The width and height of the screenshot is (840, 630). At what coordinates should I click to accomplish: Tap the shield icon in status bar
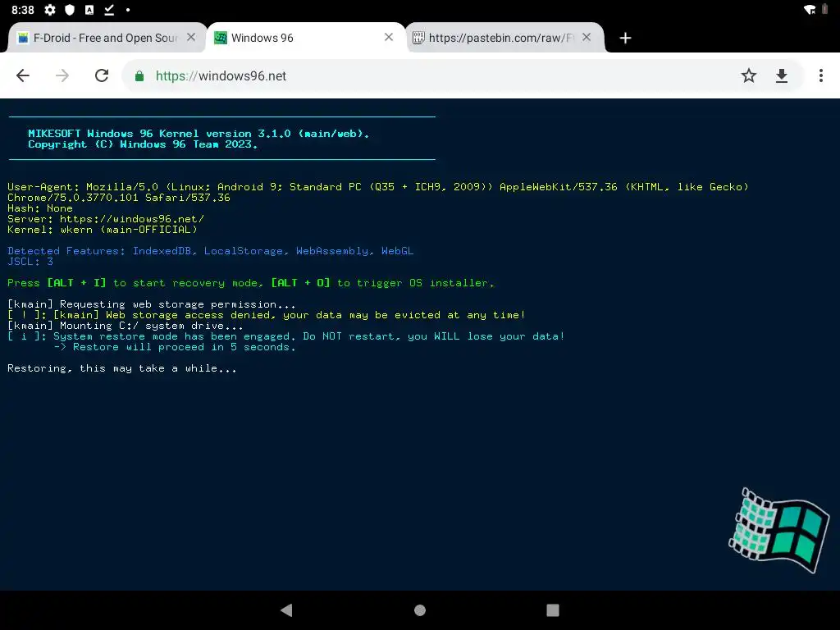(x=70, y=10)
